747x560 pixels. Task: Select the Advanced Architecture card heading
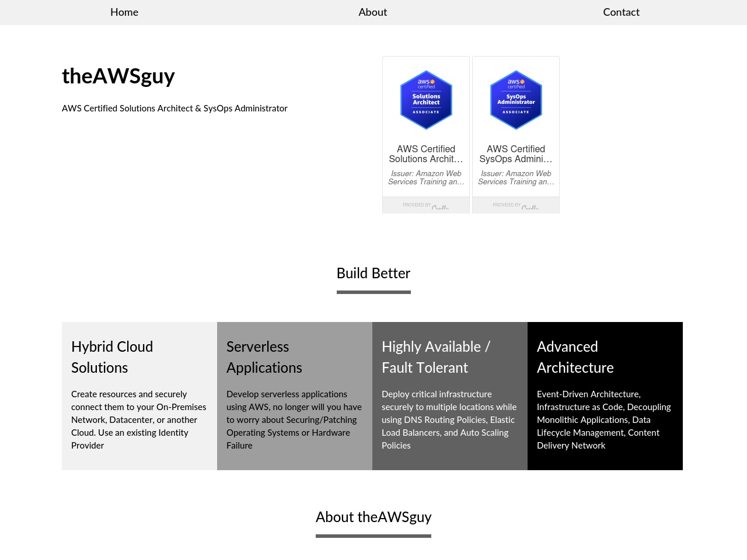pyautogui.click(x=575, y=357)
